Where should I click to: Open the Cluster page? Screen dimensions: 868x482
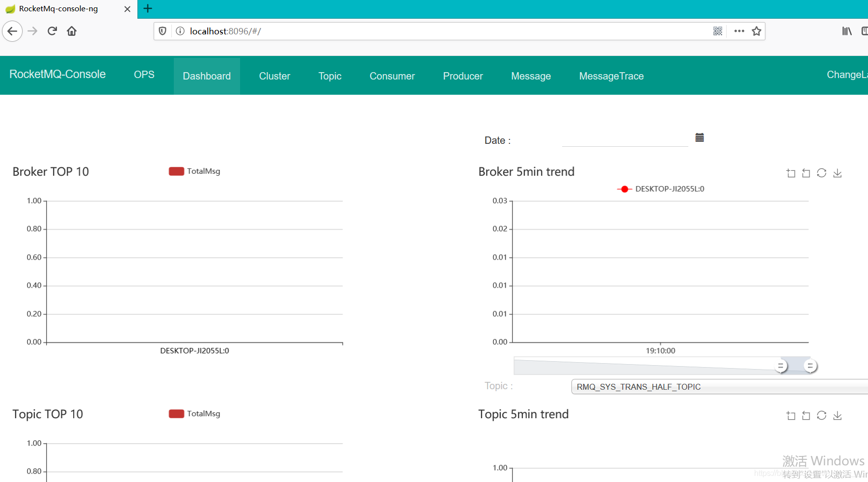point(274,76)
